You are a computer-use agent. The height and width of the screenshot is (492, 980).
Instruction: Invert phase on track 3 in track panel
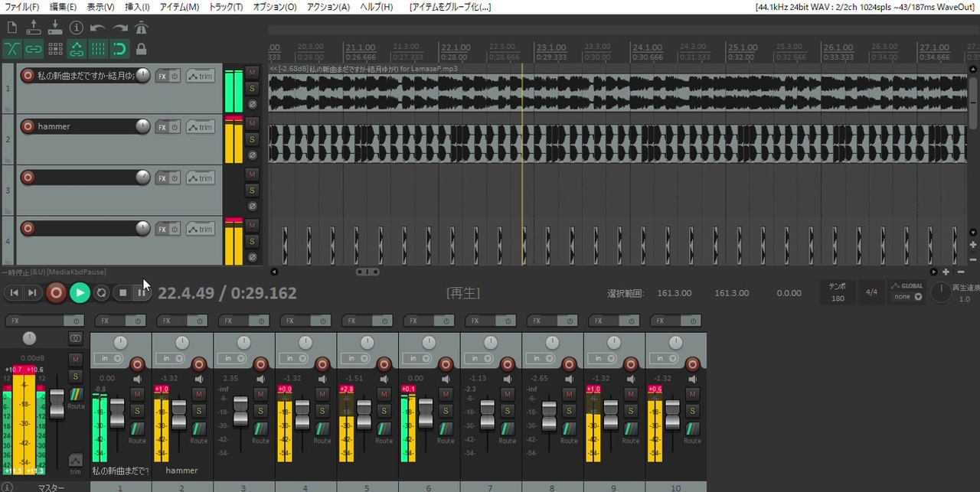click(x=252, y=206)
